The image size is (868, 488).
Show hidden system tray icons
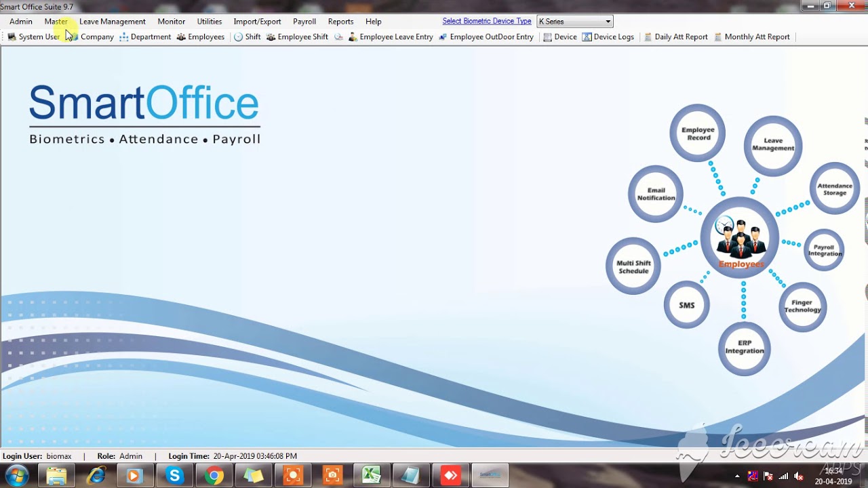point(737,476)
